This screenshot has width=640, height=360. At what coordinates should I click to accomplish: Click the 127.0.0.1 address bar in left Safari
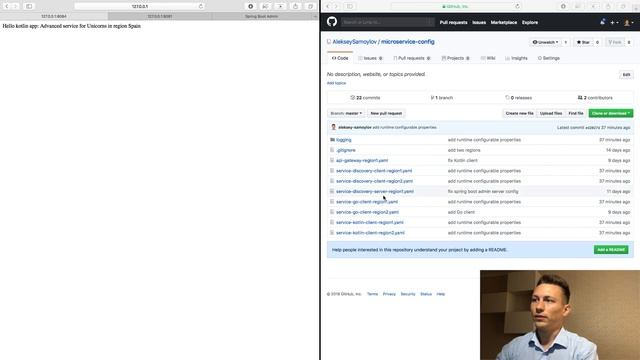pos(140,7)
